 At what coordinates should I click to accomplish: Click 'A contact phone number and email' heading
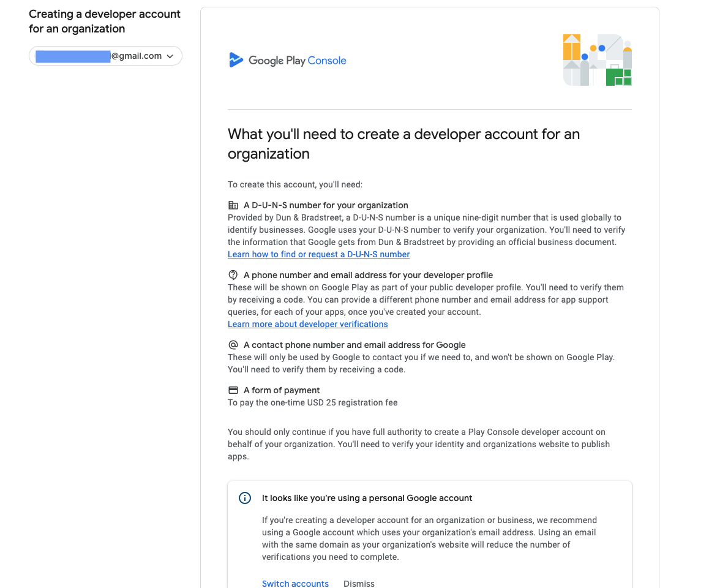[354, 345]
